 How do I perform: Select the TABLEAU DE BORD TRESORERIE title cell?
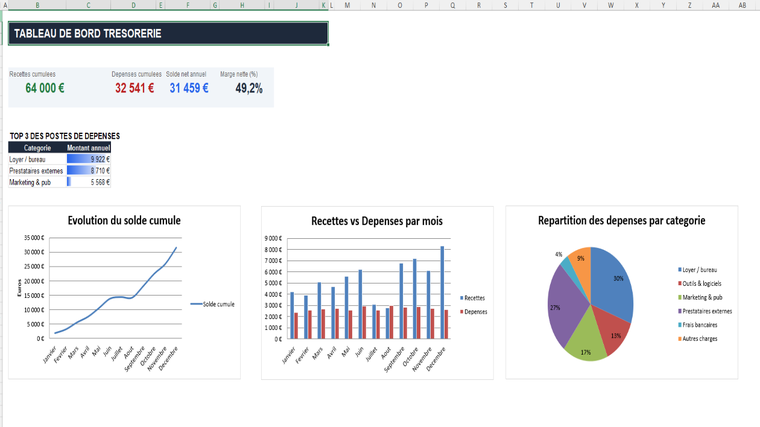(x=168, y=33)
